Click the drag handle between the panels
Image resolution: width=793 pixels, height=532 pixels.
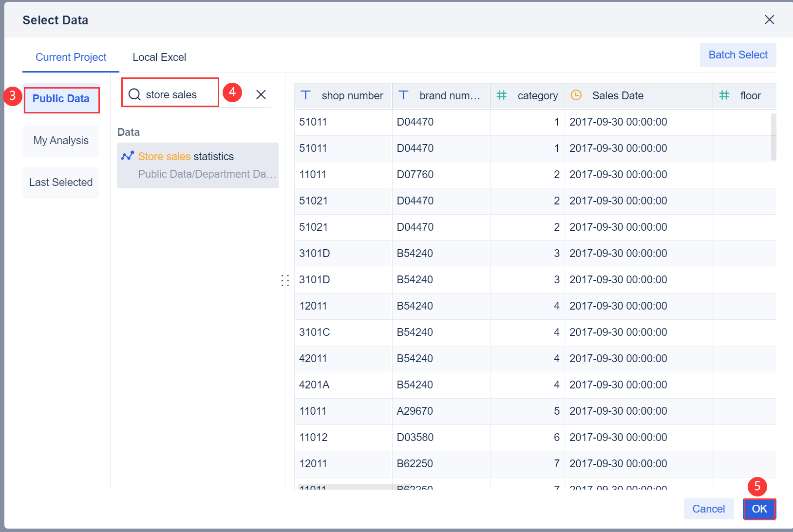tap(285, 280)
